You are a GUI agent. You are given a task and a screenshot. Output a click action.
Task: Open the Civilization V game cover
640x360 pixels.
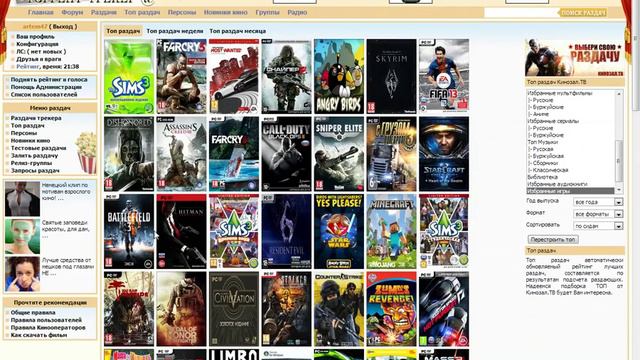(234, 309)
